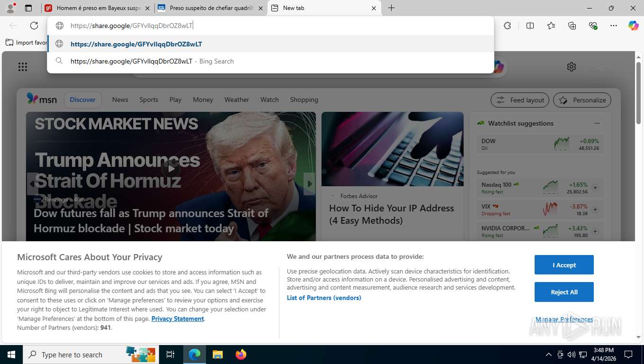The width and height of the screenshot is (644, 364).
Task: Open List of Partners (vendors) link
Action: coord(324,298)
